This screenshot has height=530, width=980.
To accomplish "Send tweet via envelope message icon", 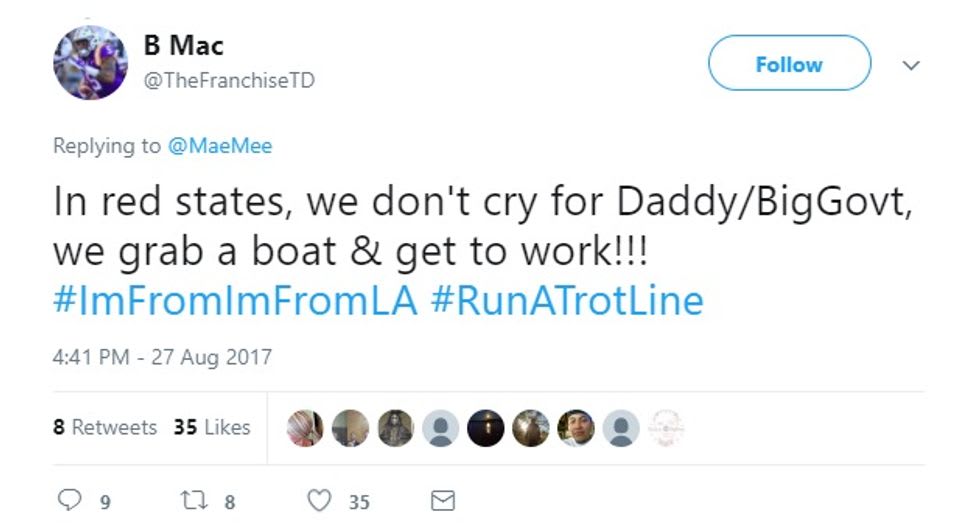I will pyautogui.click(x=443, y=501).
